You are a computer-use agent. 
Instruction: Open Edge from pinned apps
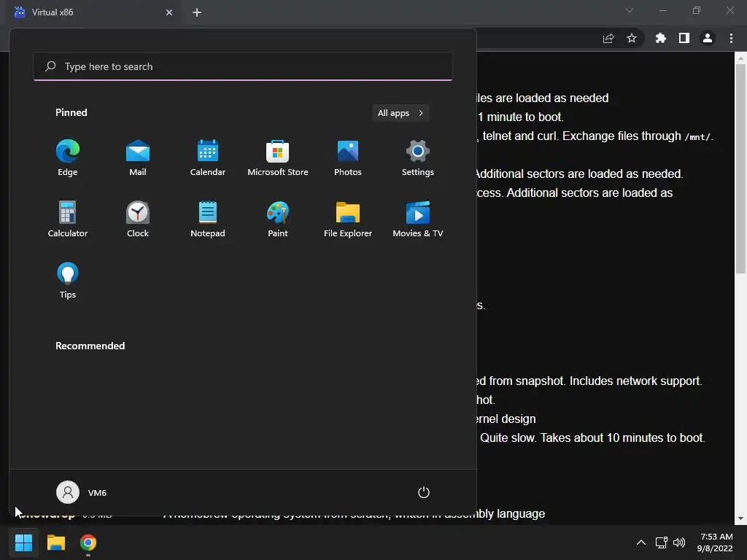68,158
